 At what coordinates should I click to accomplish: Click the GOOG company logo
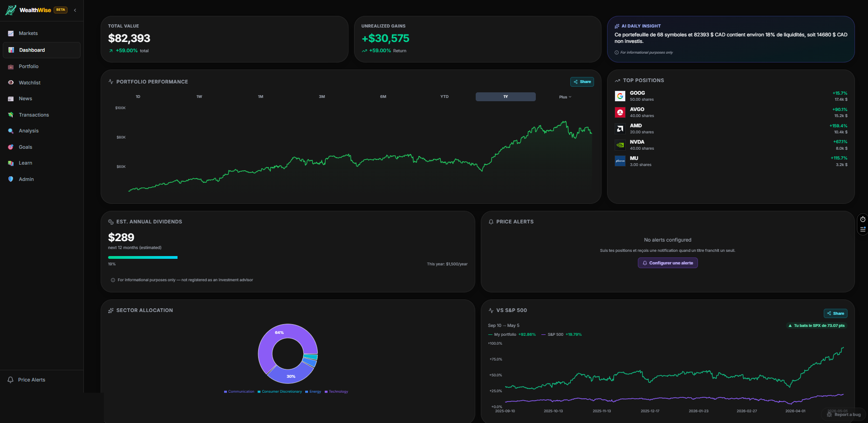point(620,96)
